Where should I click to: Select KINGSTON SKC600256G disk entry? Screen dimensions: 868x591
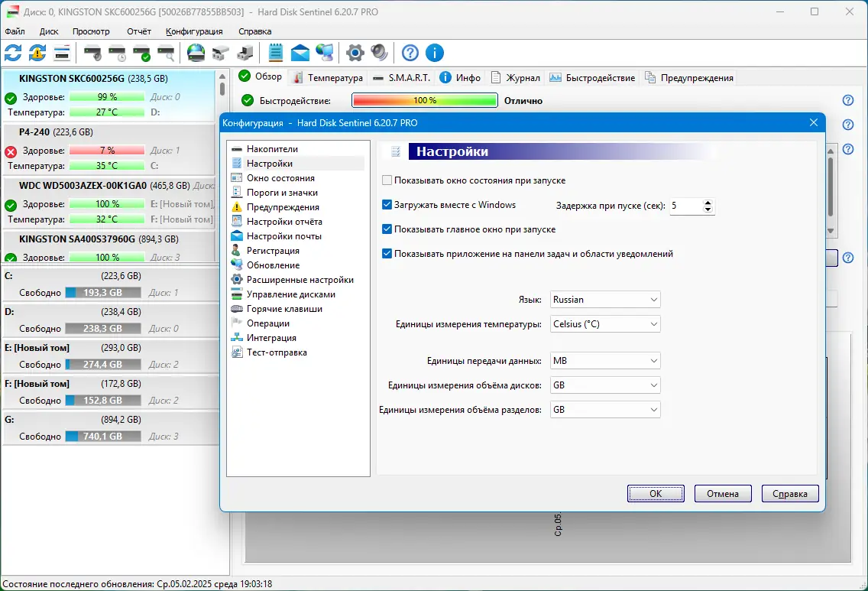pos(109,96)
